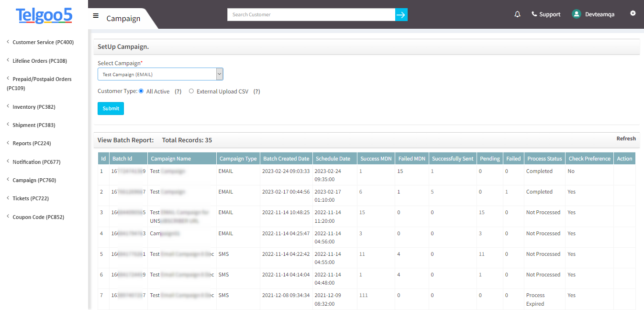Screen dimensions: 644x310
Task: Switch to the Campaign tab header
Action: pos(123,18)
